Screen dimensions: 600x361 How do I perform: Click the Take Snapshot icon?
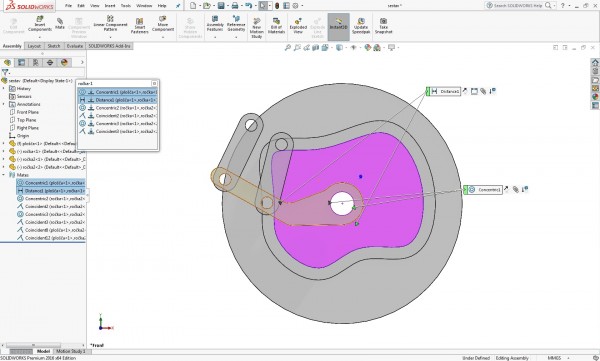click(383, 26)
